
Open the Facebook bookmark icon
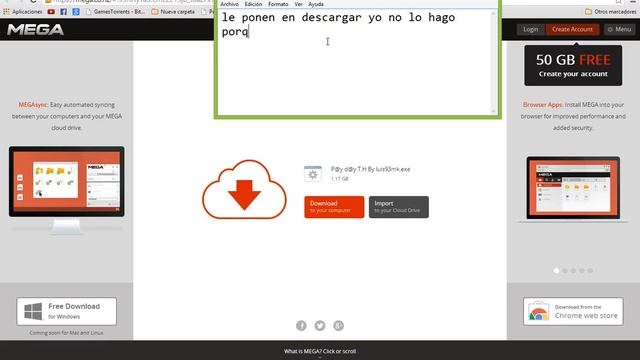63,12
